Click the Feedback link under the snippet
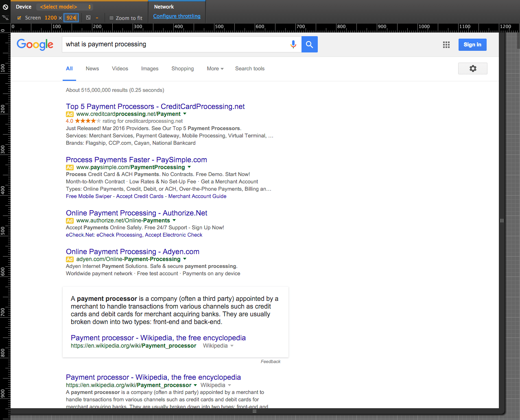Screen dimensions: 520x420 click(x=271, y=361)
